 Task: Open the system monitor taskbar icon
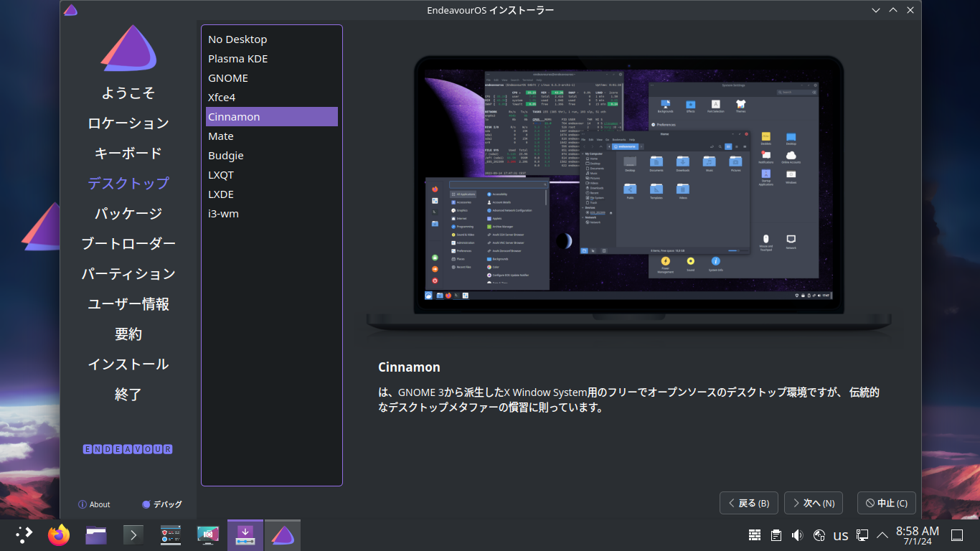tap(171, 534)
